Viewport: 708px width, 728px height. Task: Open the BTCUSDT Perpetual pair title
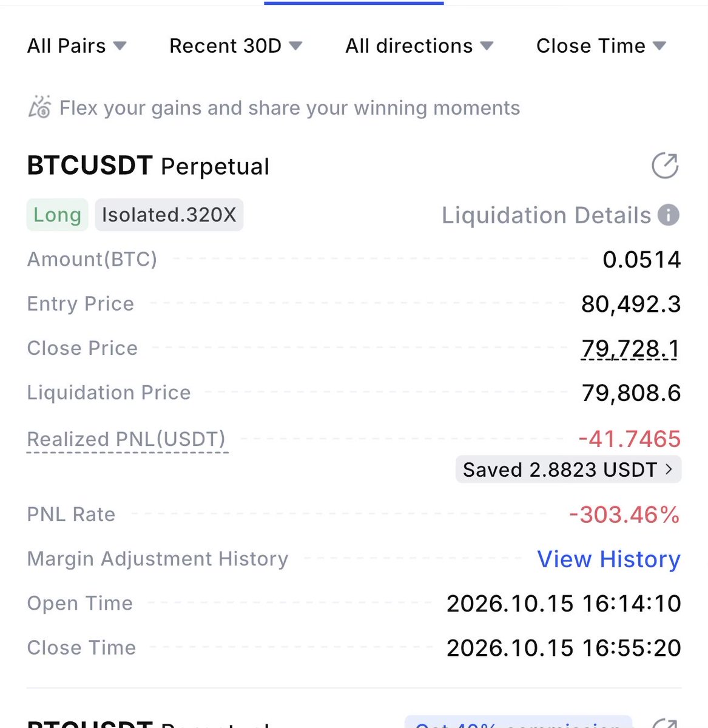pos(148,166)
